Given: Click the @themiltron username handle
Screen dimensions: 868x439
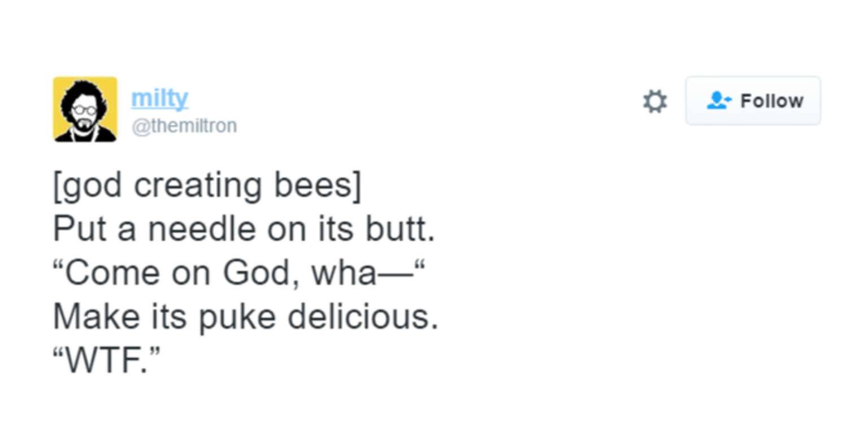Looking at the screenshot, I should 184,126.
